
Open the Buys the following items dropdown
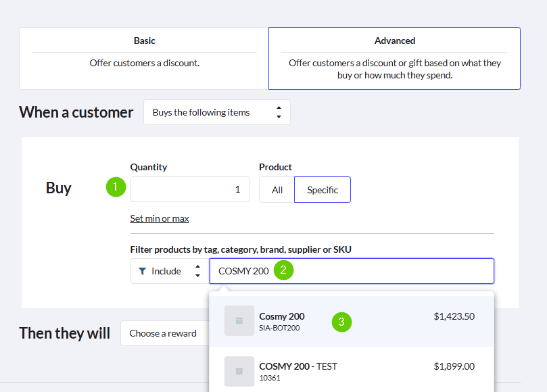216,112
